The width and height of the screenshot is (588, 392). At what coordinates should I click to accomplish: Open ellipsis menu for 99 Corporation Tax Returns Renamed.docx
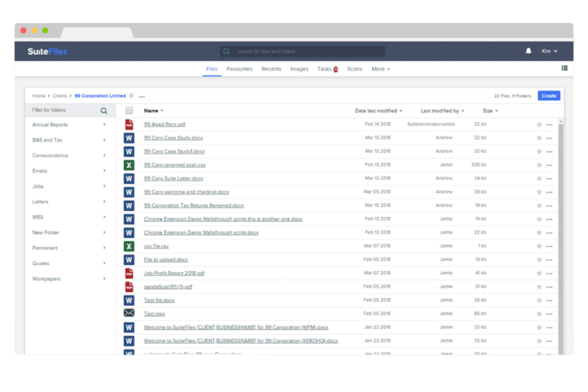(549, 206)
